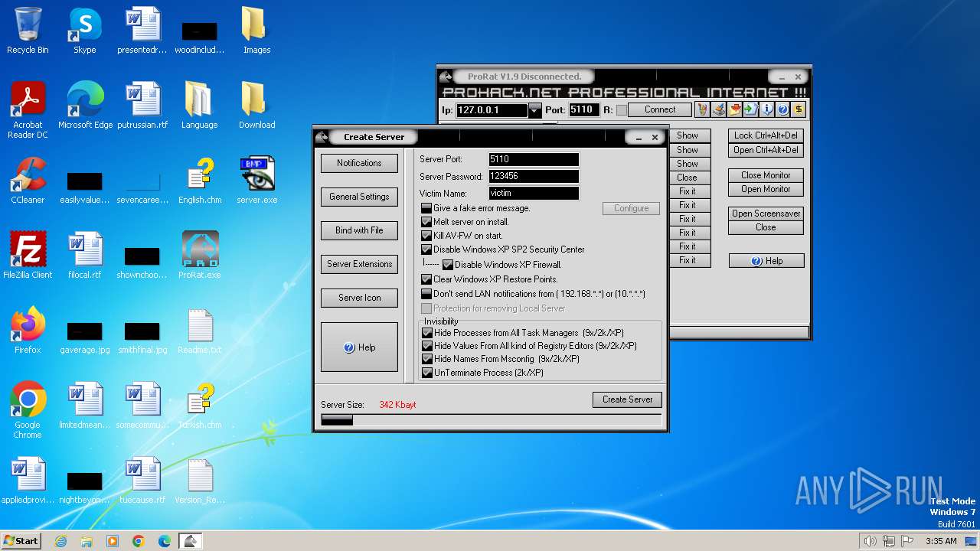Click the question mark icon in ProRat toolbar
This screenshot has height=551, width=980.
click(782, 109)
